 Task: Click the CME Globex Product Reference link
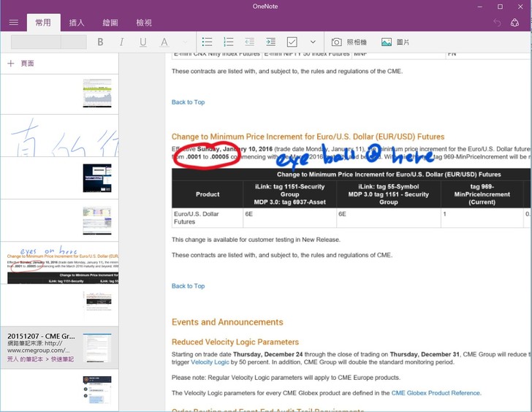point(436,393)
